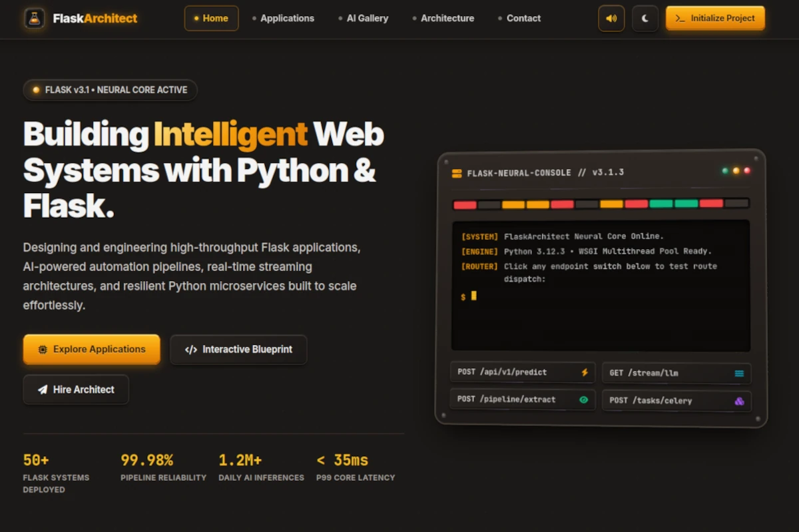This screenshot has width=799, height=532.
Task: Click the Initialize Project button
Action: (715, 19)
